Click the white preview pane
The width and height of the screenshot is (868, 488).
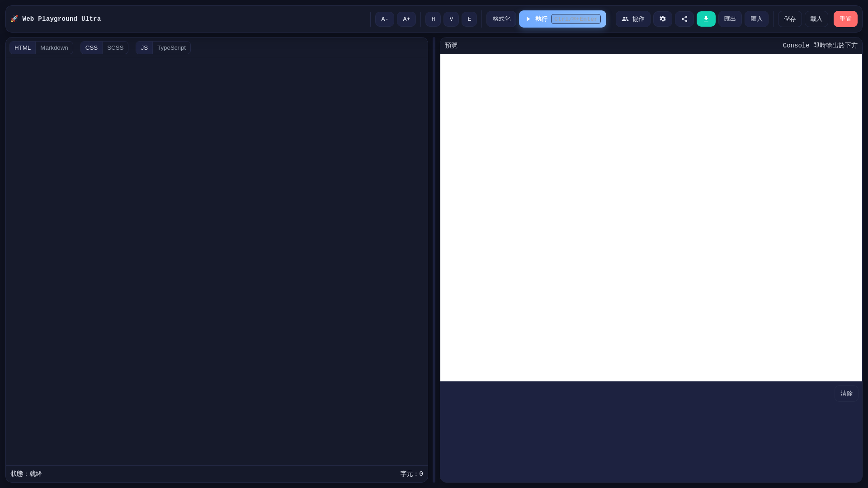click(651, 218)
